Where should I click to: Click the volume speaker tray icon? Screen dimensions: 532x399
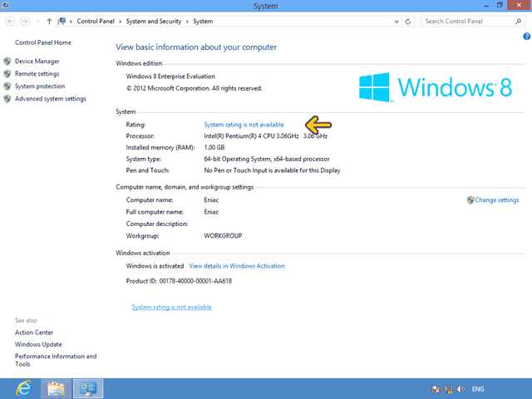tap(461, 389)
